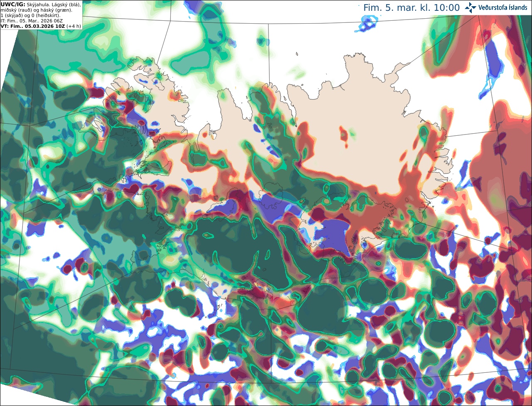The width and height of the screenshot is (532, 406).
Task: Click the Veðurstofa Íslands pinwheel logo icon
Action: [x=470, y=7]
